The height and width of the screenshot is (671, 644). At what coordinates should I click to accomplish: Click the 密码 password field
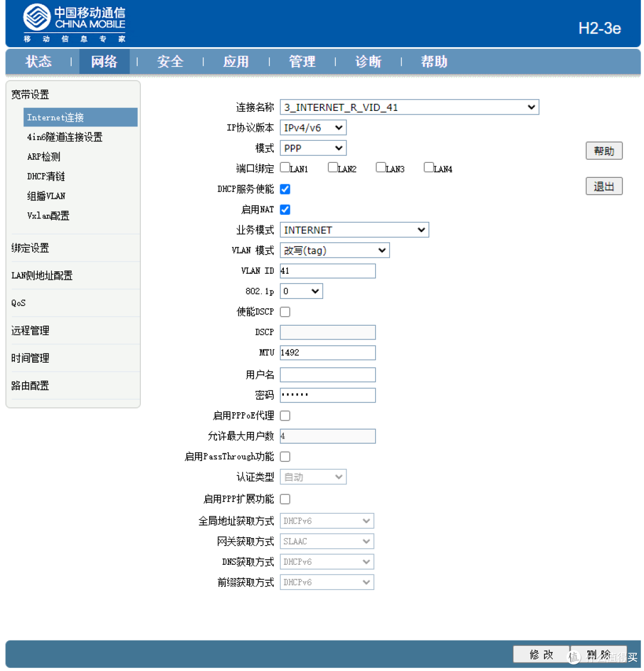coord(328,395)
